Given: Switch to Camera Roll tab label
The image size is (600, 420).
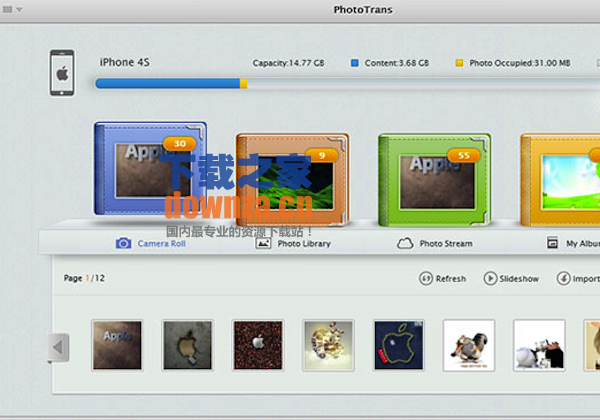Looking at the screenshot, I should [x=161, y=244].
